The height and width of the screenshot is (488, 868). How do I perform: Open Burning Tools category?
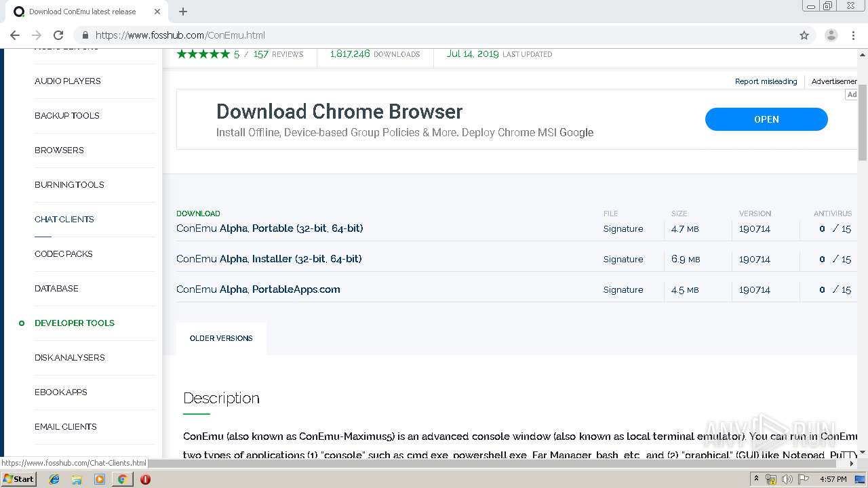tap(69, 184)
